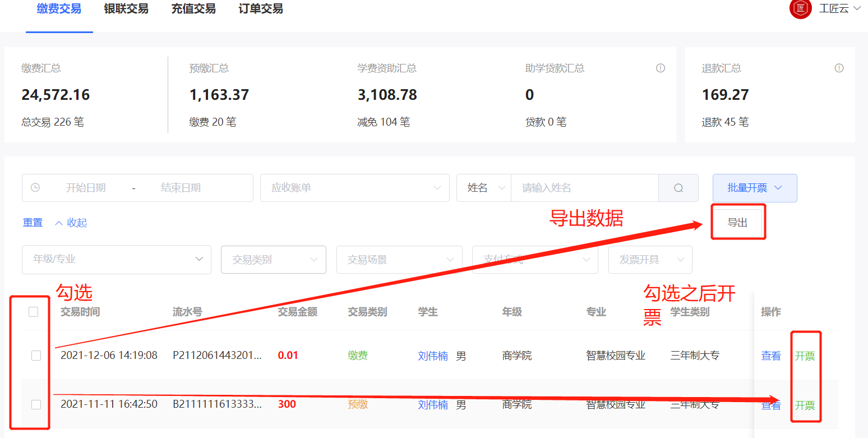The width and height of the screenshot is (868, 438).
Task: Click the orange 预缴 category label
Action: click(358, 404)
